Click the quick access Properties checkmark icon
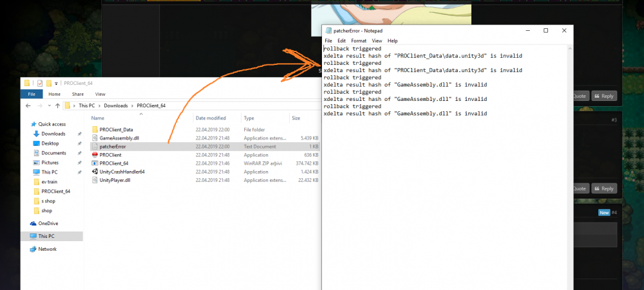Screen dimensions: 644x290 [x=40, y=83]
